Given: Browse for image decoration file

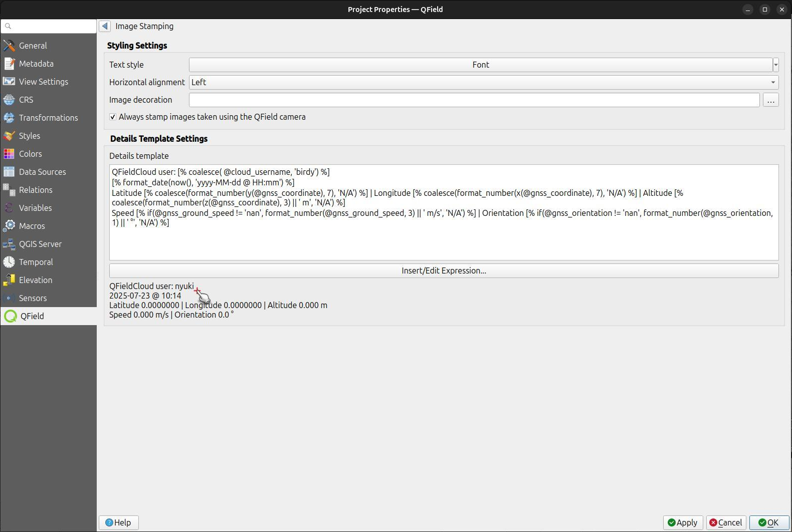Looking at the screenshot, I should (771, 100).
